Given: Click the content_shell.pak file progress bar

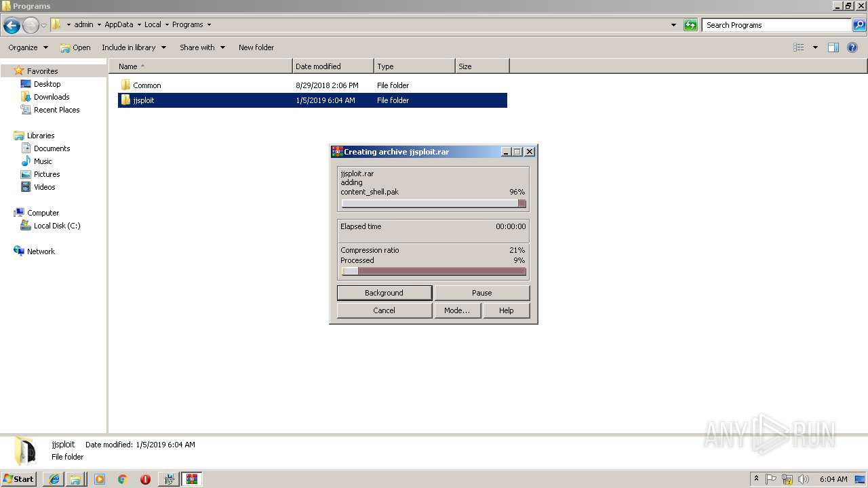Looking at the screenshot, I should [434, 203].
